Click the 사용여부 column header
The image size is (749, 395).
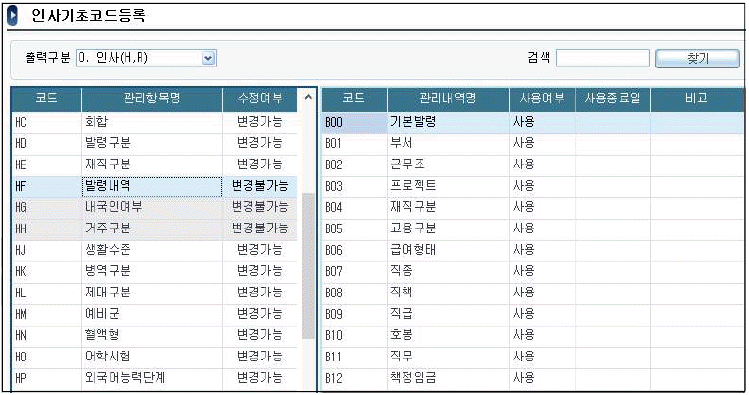(x=542, y=98)
